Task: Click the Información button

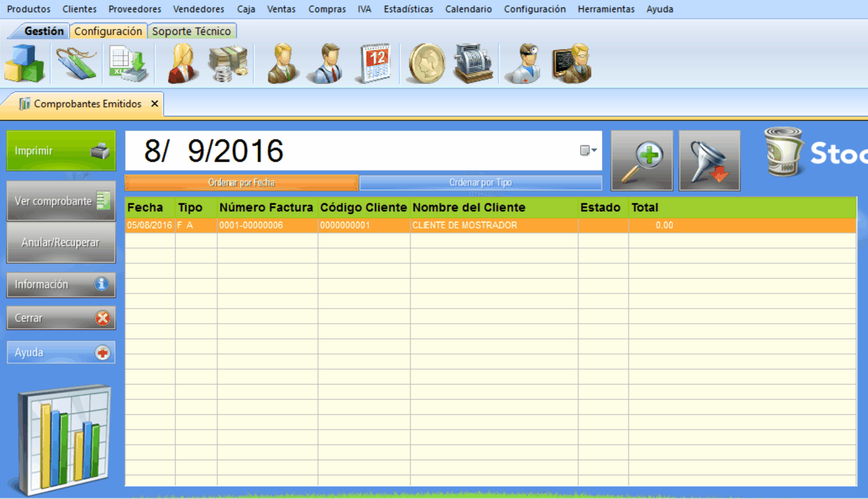Action: (x=61, y=285)
